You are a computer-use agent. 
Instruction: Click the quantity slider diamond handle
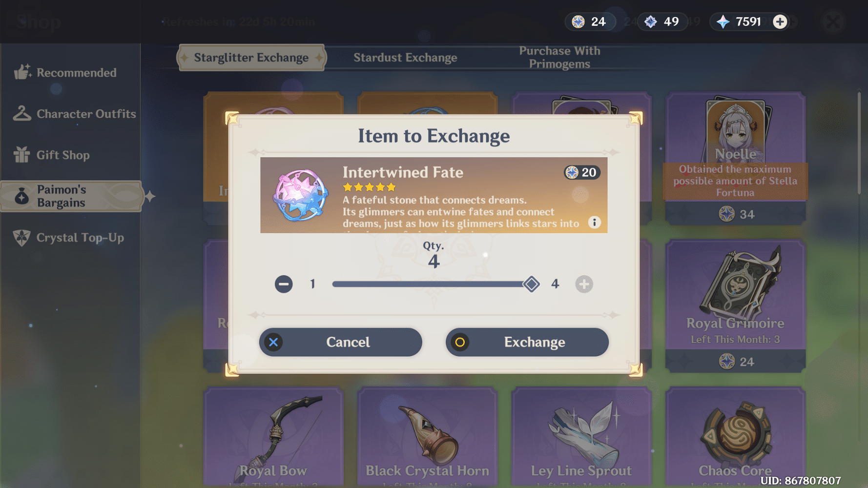tap(531, 284)
